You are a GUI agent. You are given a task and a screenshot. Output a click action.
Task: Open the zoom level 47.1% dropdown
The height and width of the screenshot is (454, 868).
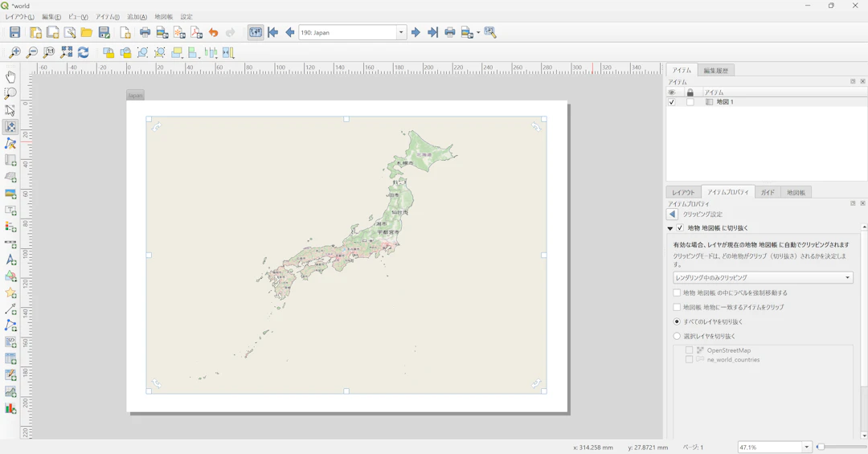click(806, 447)
